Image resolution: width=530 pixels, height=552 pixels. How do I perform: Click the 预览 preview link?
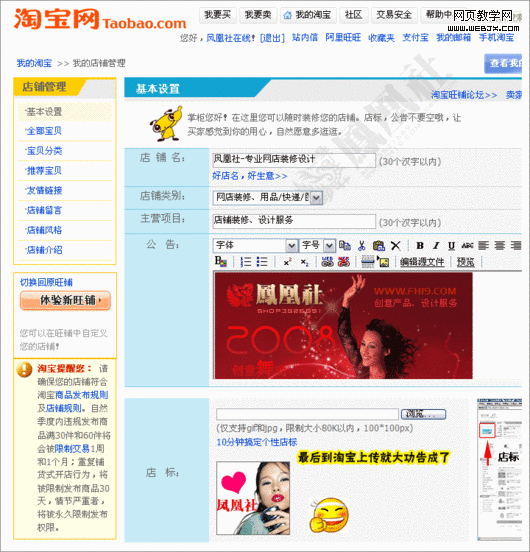(x=465, y=262)
